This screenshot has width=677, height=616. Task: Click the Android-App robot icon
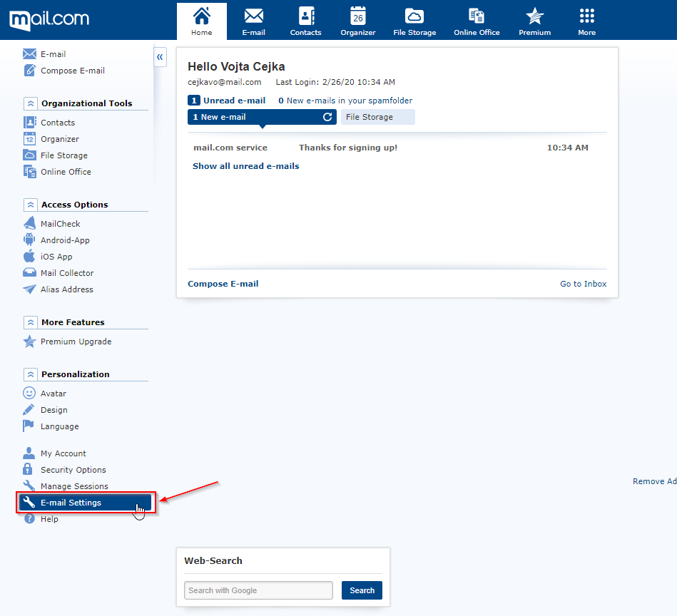(29, 240)
